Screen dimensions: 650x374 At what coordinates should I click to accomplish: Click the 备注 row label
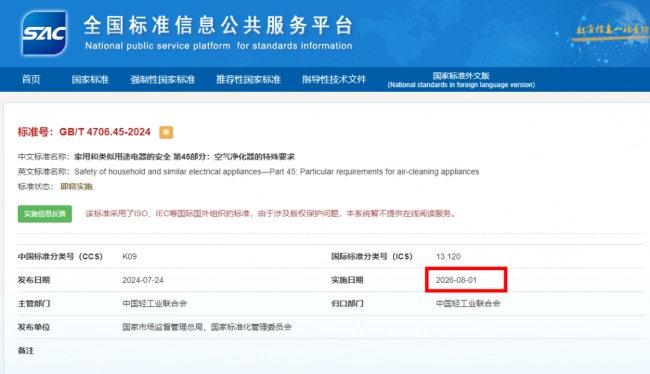click(x=26, y=351)
